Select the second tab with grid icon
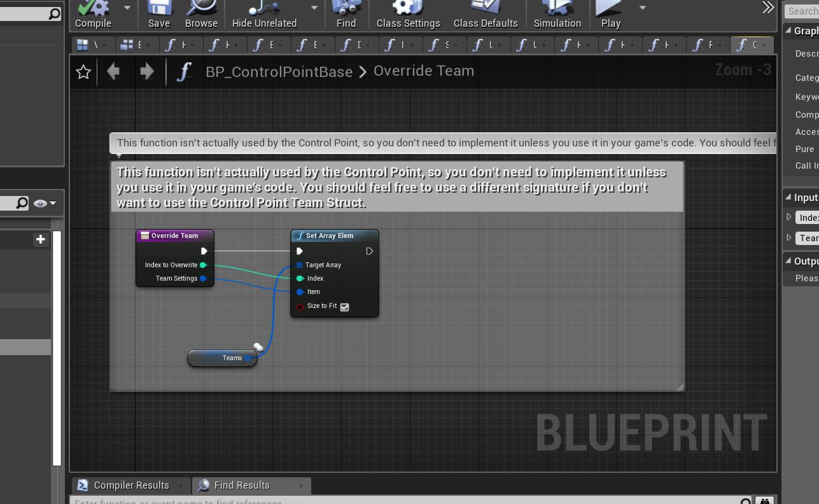819x504 pixels. pos(137,45)
